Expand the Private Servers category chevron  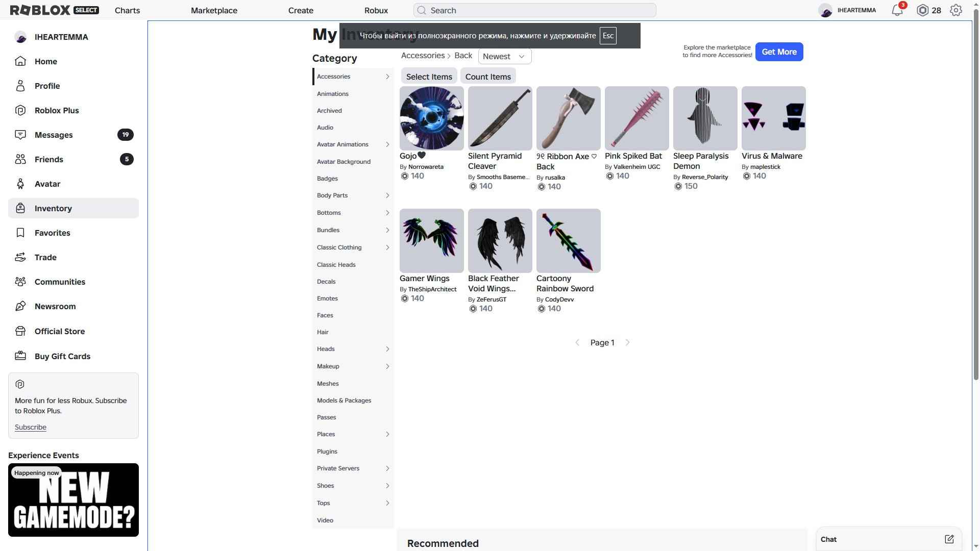click(x=387, y=468)
